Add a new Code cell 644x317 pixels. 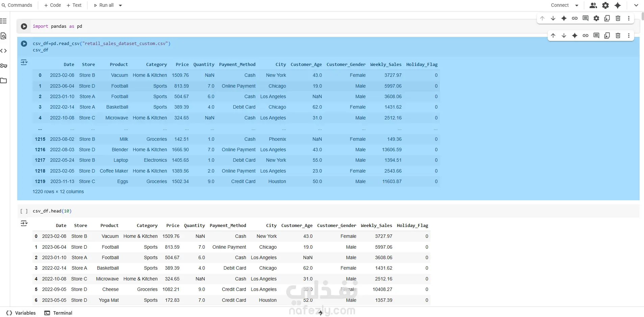tap(52, 5)
